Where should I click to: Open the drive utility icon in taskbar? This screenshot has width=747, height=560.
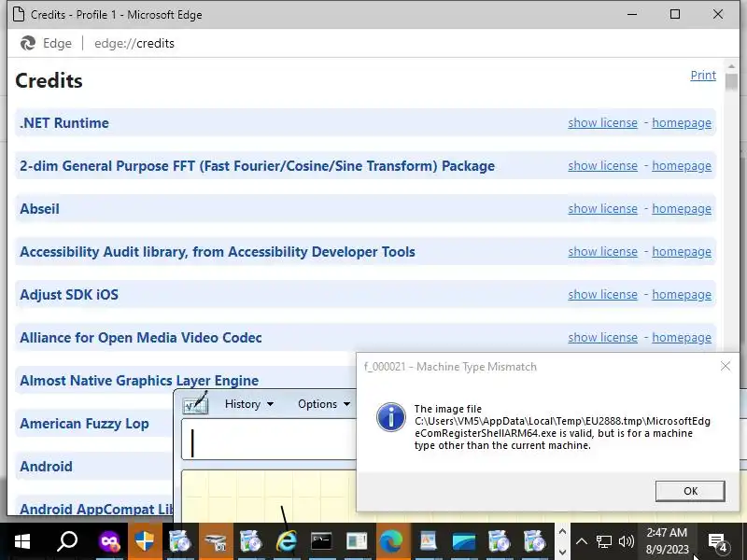pos(215,541)
